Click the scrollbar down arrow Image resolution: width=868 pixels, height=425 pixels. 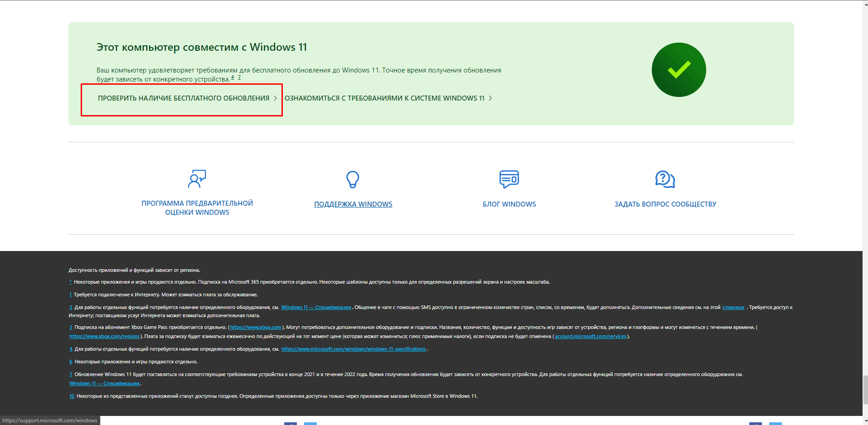865,421
